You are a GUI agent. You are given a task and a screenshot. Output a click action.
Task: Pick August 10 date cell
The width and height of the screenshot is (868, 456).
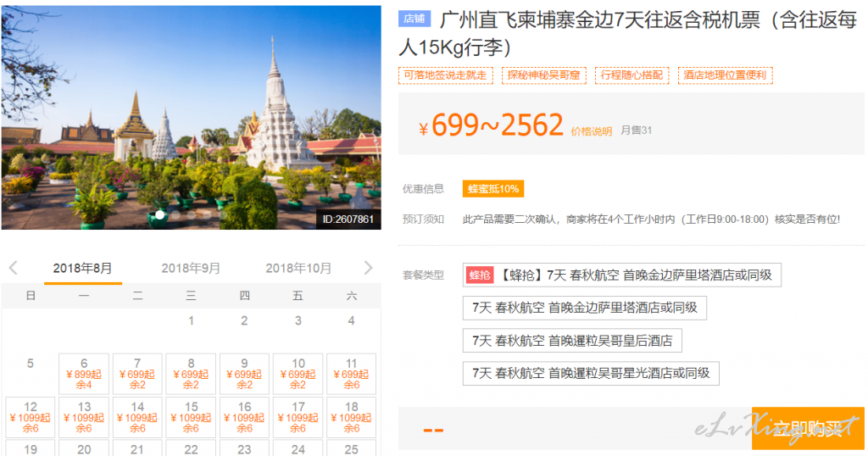(x=298, y=374)
